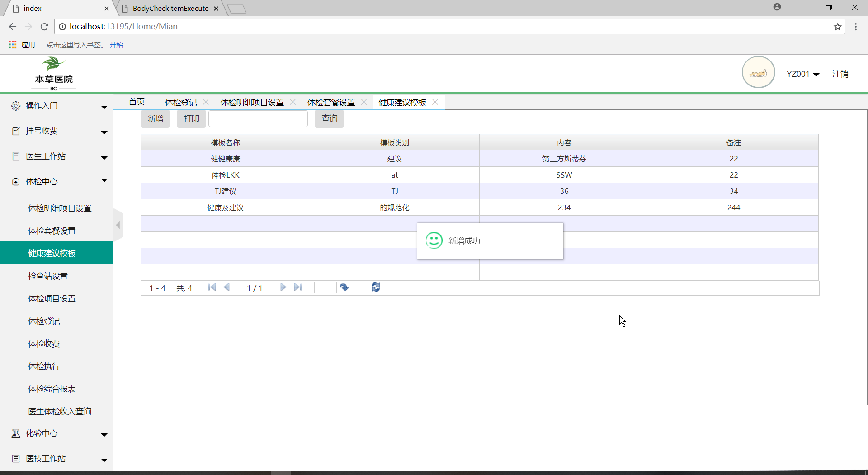Close the 健康建议模板 tab
868x475 pixels.
tap(435, 102)
